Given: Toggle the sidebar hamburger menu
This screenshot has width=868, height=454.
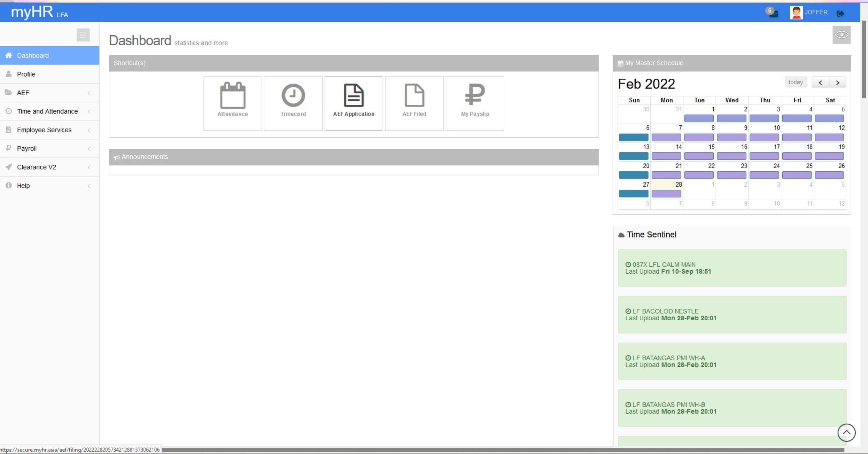Looking at the screenshot, I should point(83,35).
